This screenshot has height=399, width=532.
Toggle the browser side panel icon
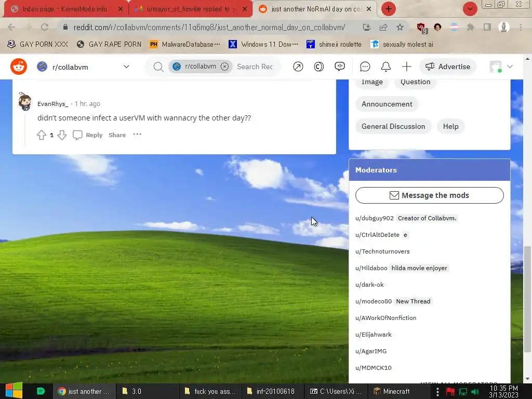(487, 27)
